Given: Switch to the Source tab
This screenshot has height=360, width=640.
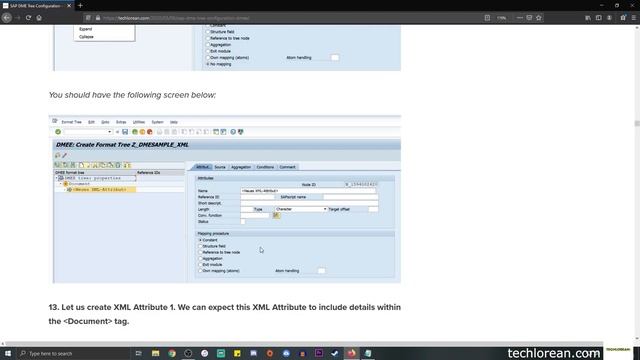Looking at the screenshot, I should (220, 167).
